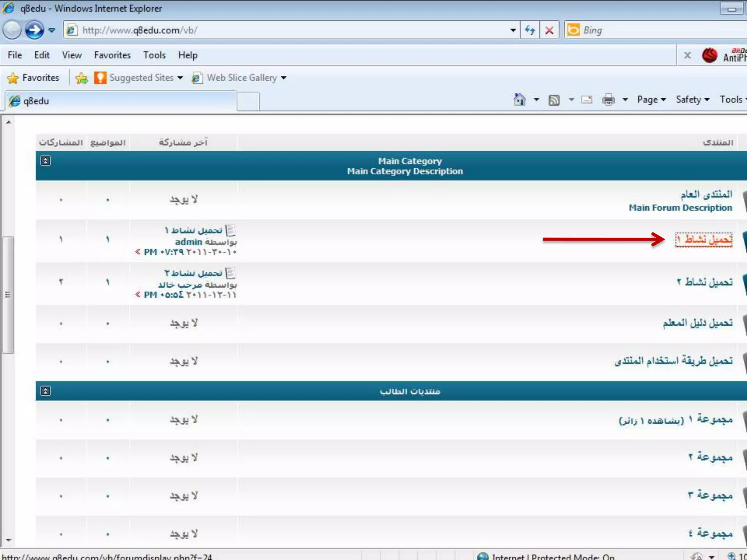The width and height of the screenshot is (747, 560).
Task: Click the Home page icon
Action: point(520,100)
